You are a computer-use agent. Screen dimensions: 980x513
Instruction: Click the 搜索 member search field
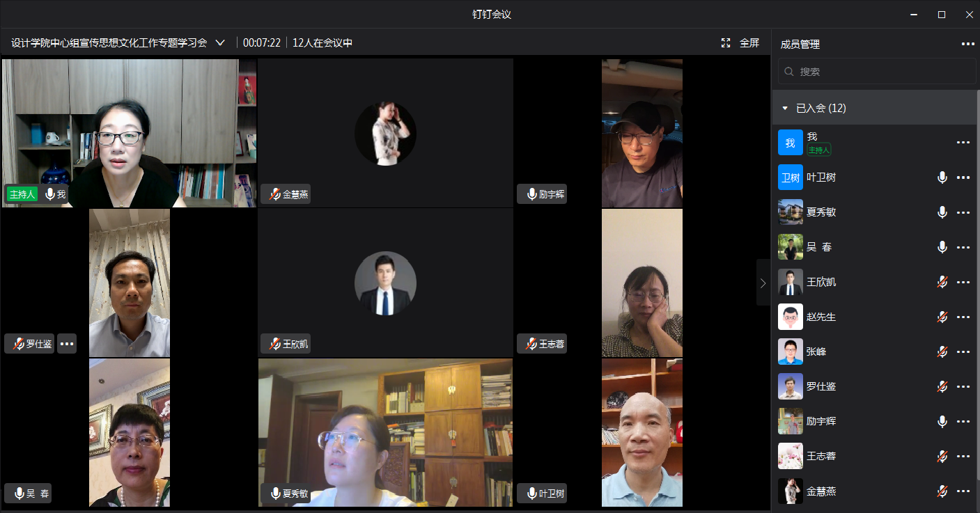(x=881, y=72)
